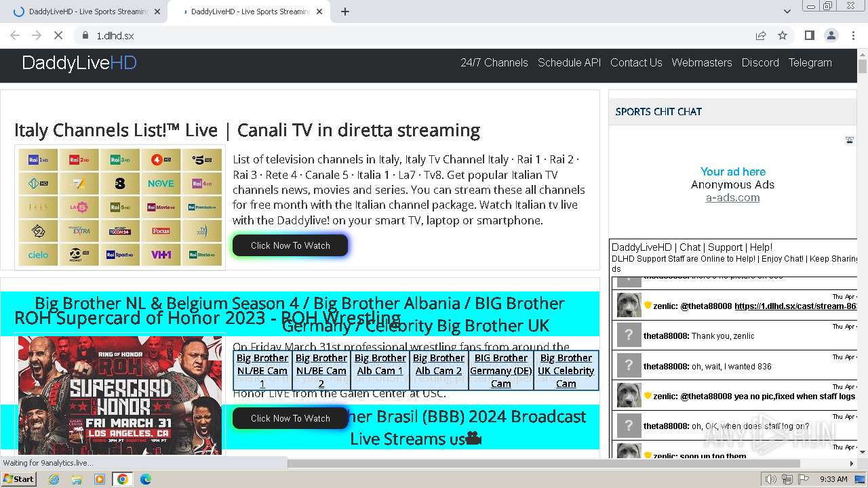Click the horizontal scrollbar right arrow
868x488 pixels.
click(x=852, y=464)
